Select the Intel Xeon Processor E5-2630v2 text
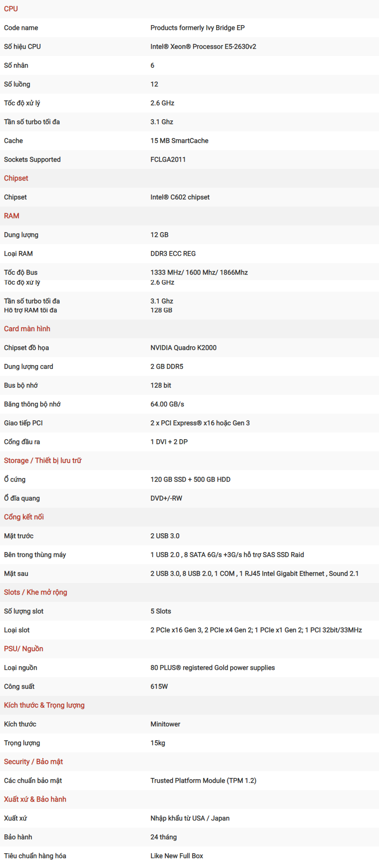This screenshot has width=379, height=868. pyautogui.click(x=203, y=47)
